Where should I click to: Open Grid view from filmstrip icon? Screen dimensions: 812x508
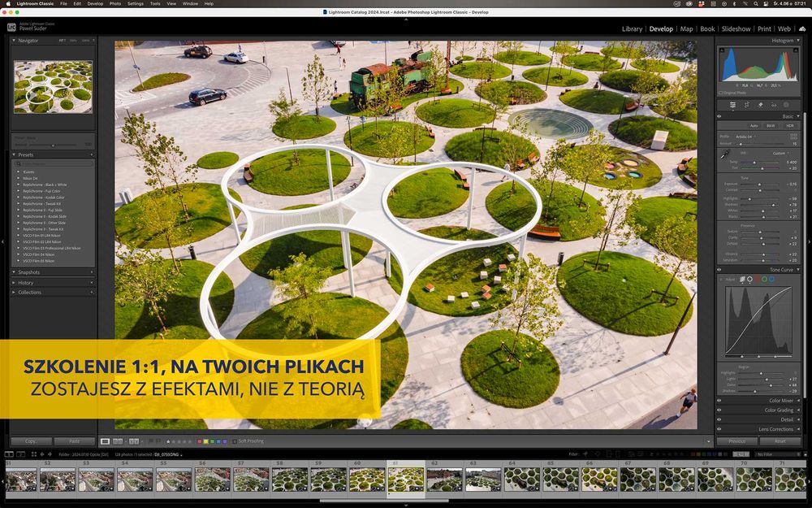pos(34,454)
